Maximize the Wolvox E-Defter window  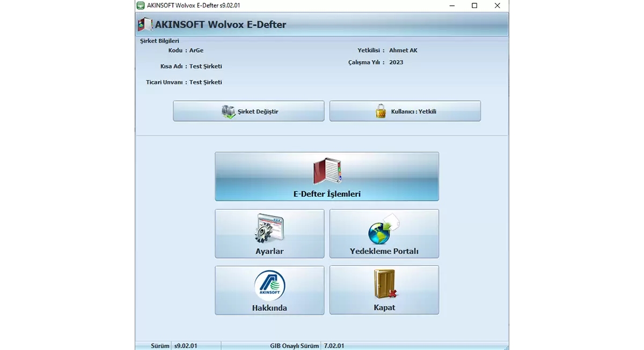point(474,6)
